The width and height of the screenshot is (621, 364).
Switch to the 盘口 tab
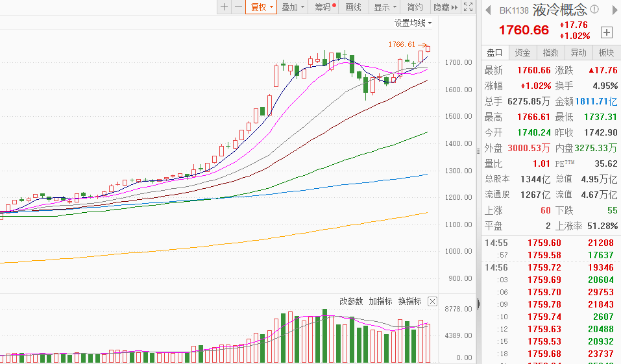tap(494, 53)
